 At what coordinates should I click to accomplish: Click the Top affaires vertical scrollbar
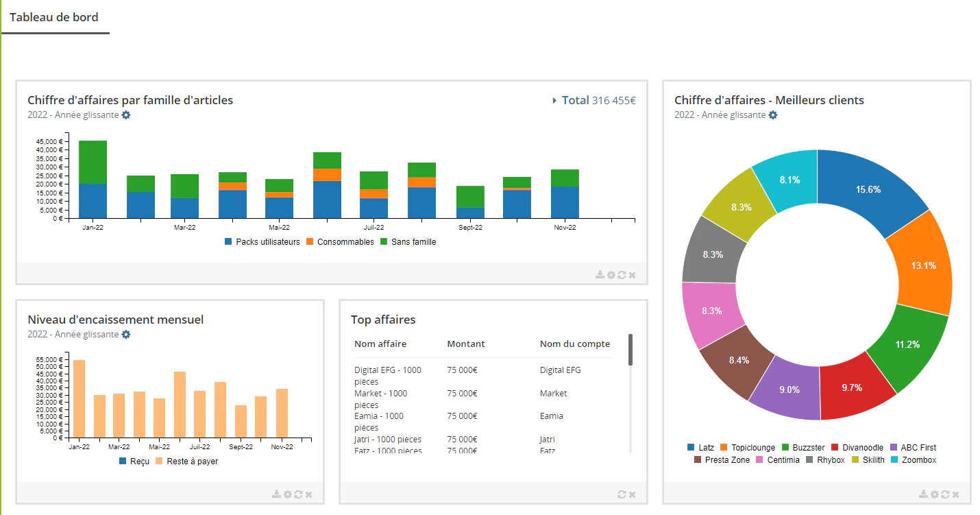point(630,393)
